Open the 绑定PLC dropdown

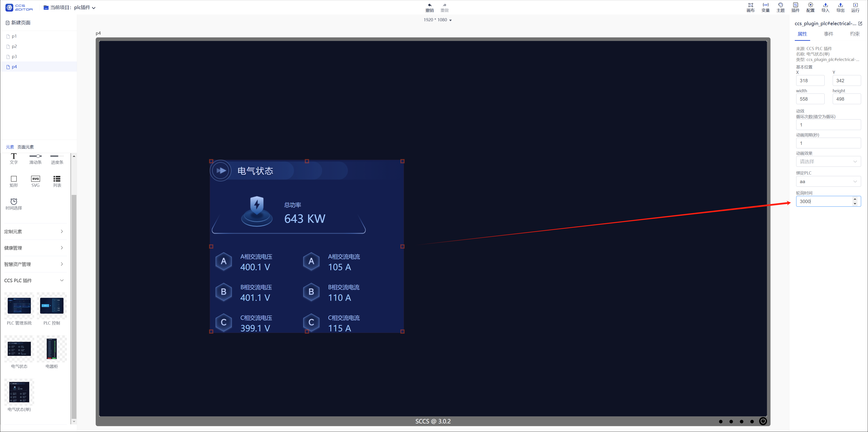pos(828,182)
